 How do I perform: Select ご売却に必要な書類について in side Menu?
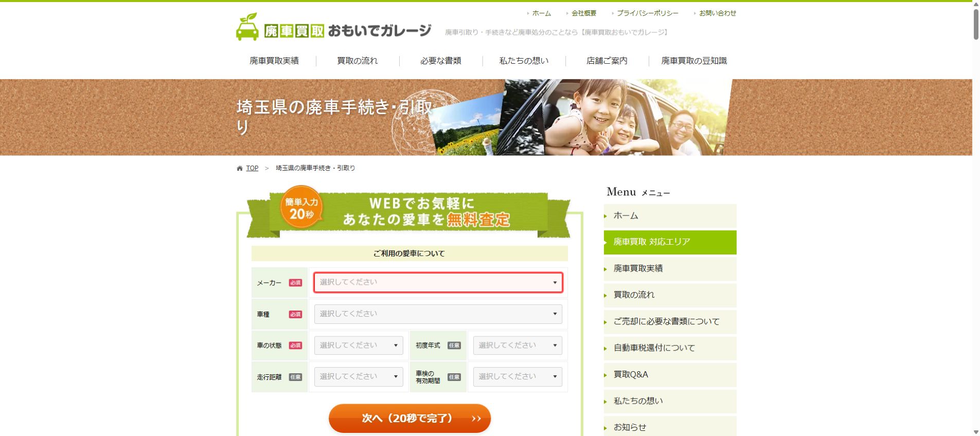[x=670, y=322]
